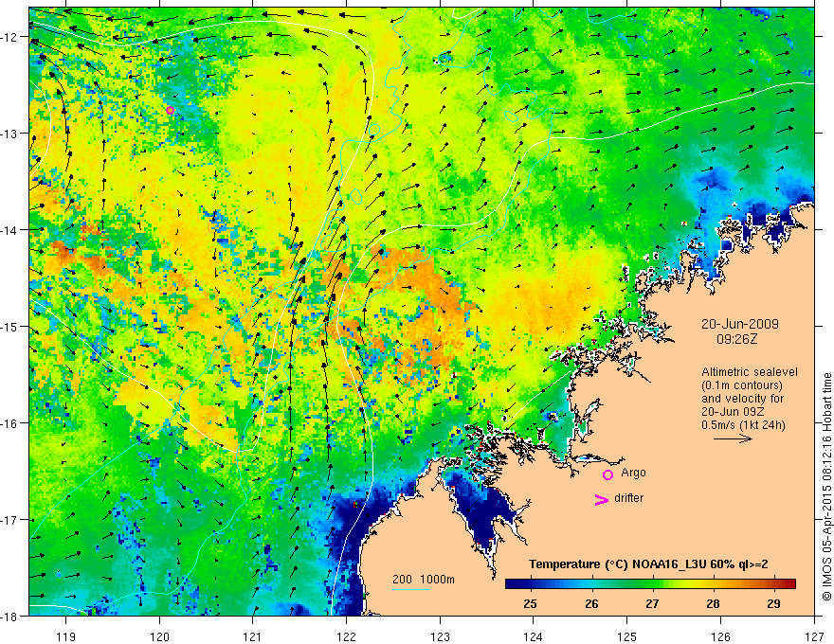834x644 pixels.
Task: Click the magenta drifter arrowhead legend symbol
Action: (x=601, y=499)
